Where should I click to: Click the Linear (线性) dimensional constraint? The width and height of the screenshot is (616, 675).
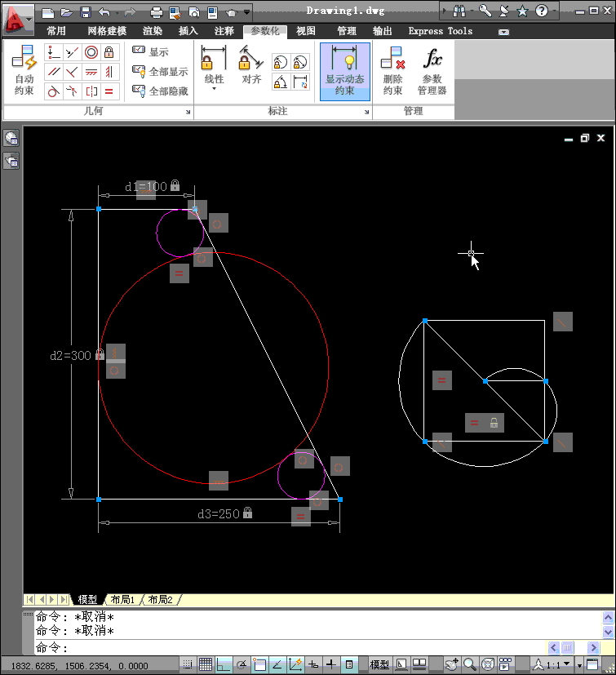(214, 64)
